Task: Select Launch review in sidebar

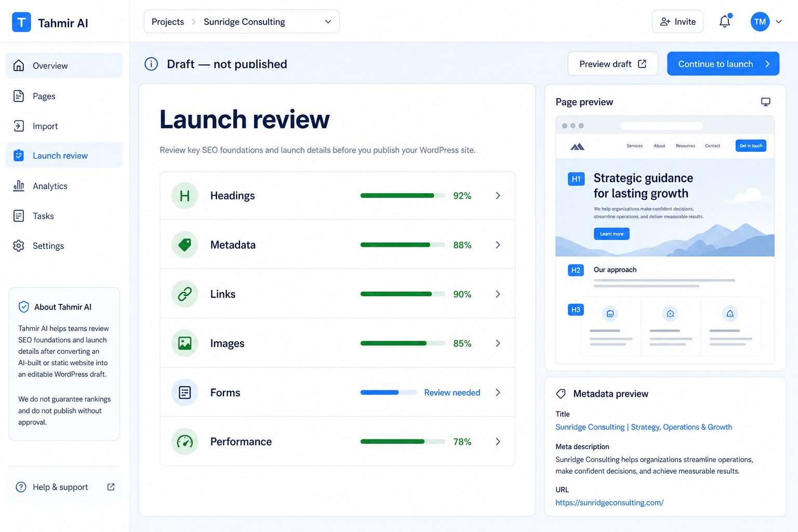Action: (64, 155)
